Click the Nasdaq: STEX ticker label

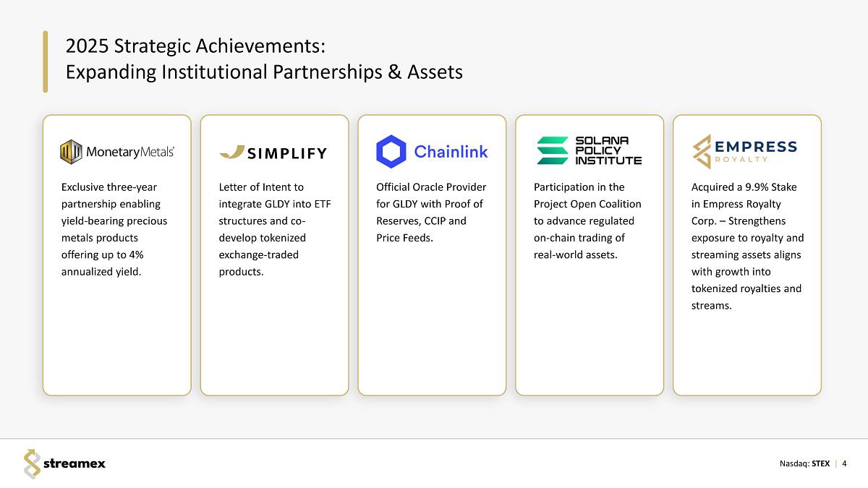[x=804, y=463]
